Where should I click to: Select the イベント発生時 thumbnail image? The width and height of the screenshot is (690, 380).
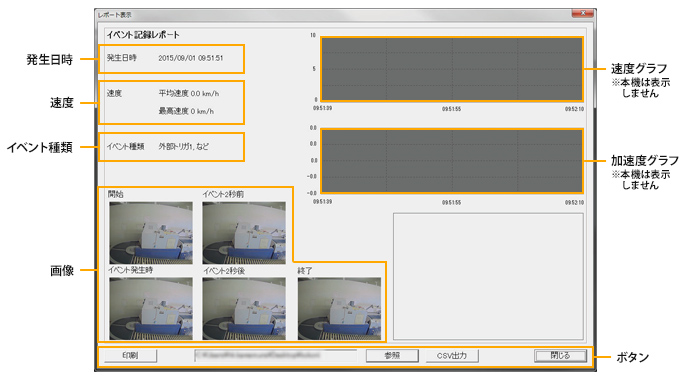[x=151, y=308]
